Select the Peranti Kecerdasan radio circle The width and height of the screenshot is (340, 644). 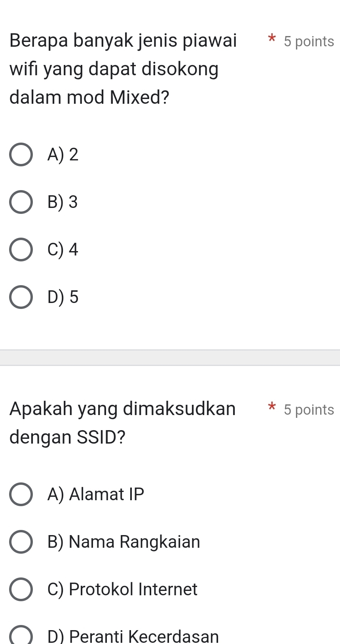click(x=21, y=636)
